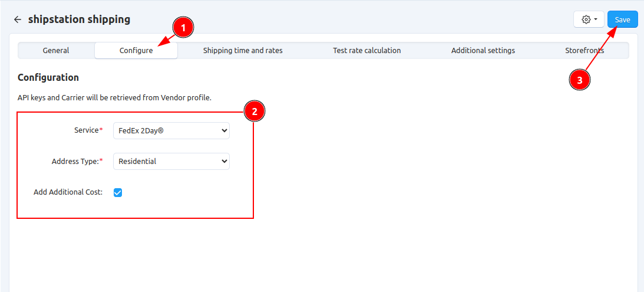This screenshot has height=292, width=644.
Task: Click the Add Additional Cost label
Action: [68, 192]
